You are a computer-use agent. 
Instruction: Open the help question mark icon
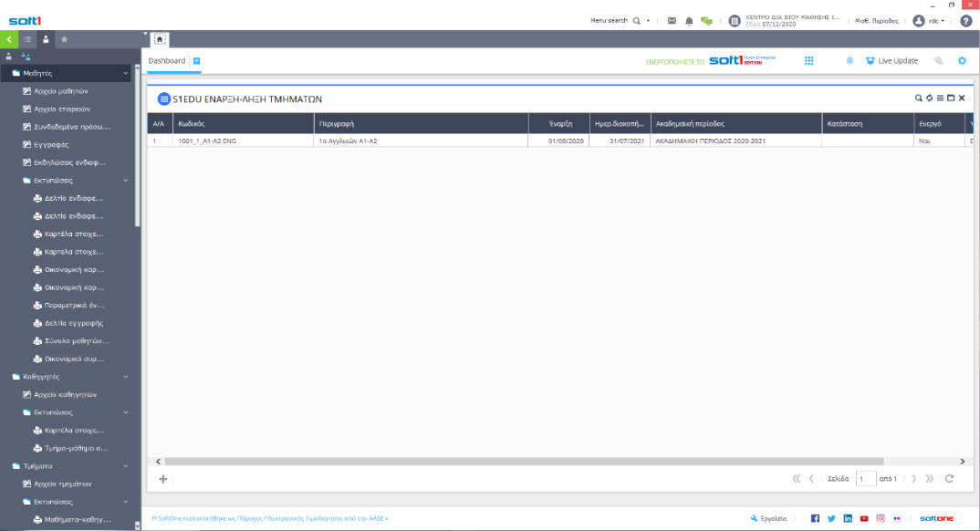pyautogui.click(x=965, y=21)
